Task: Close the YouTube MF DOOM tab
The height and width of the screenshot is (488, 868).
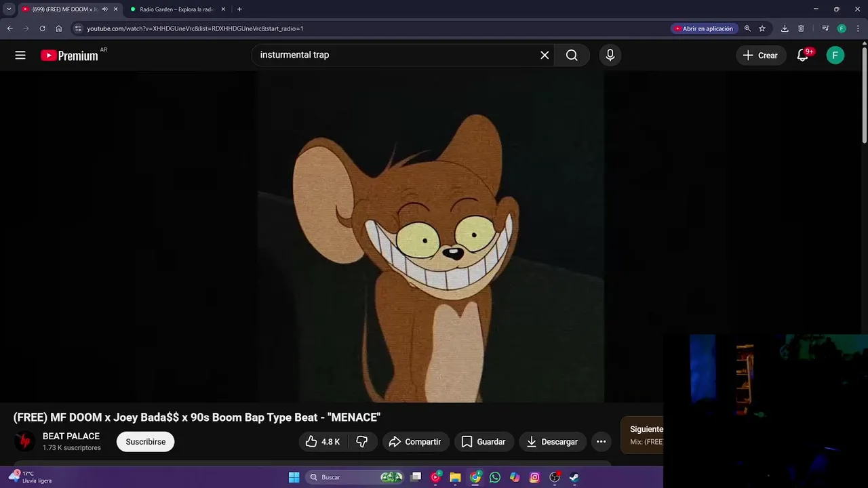Action: (115, 9)
